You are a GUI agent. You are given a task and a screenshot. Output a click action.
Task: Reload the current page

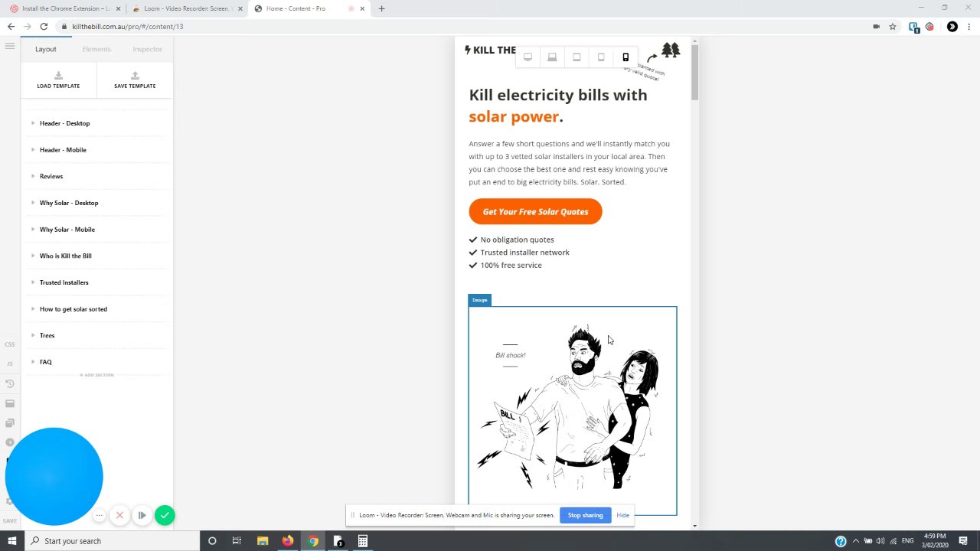tap(44, 27)
